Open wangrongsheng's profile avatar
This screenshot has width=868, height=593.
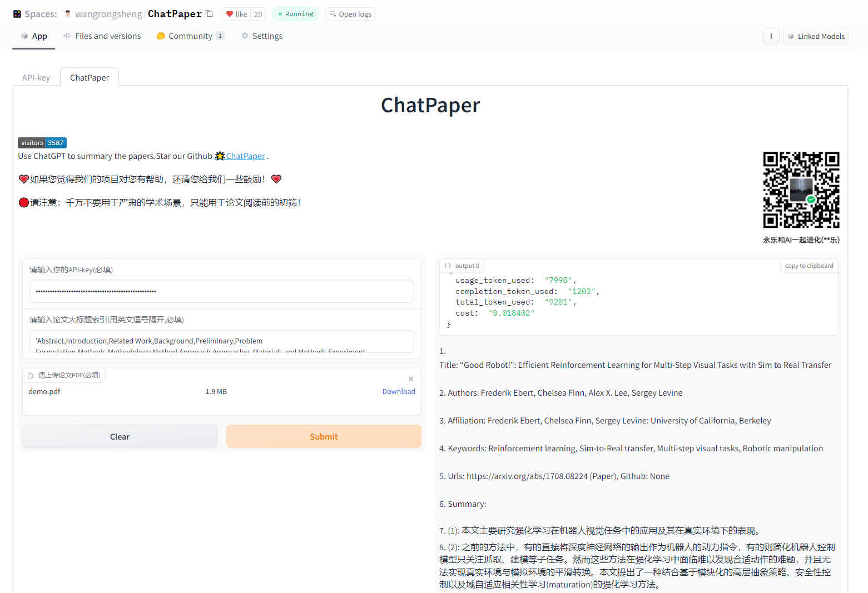[67, 13]
